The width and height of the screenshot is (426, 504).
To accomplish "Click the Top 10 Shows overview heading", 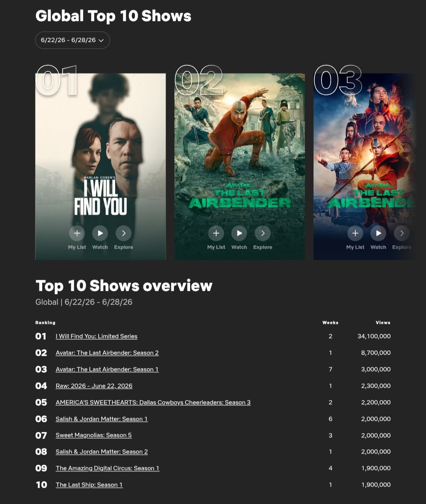I will pos(124,286).
